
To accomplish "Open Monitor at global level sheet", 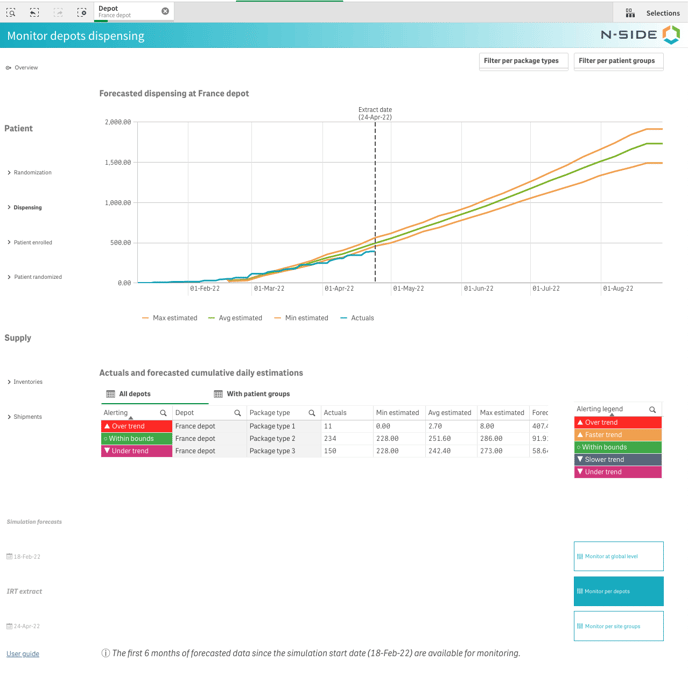I will [618, 556].
